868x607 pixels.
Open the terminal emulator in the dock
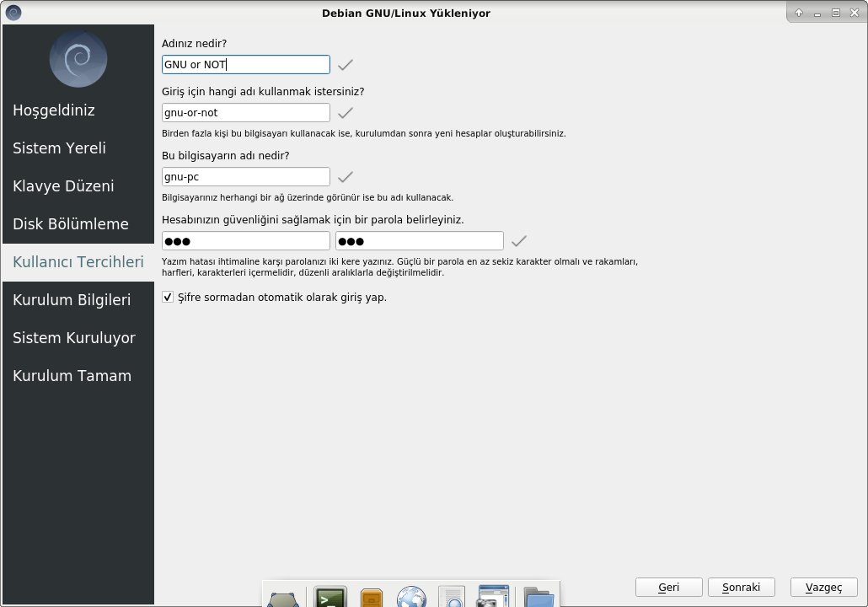tap(330, 597)
